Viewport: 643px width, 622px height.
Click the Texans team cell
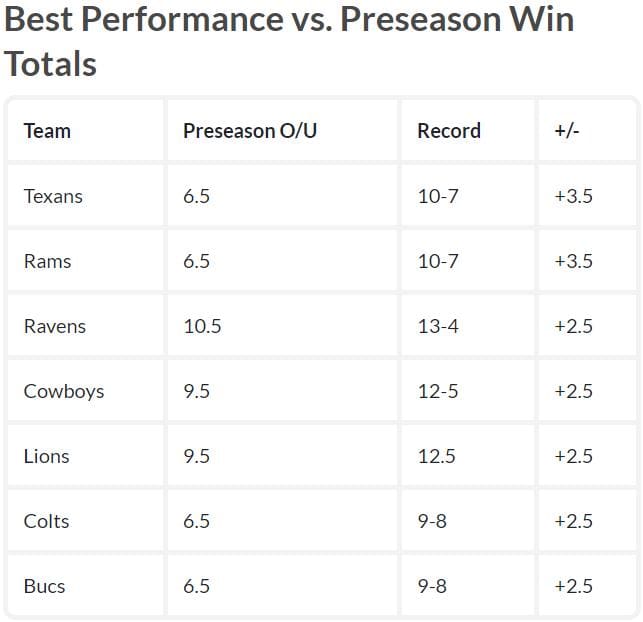tap(53, 196)
